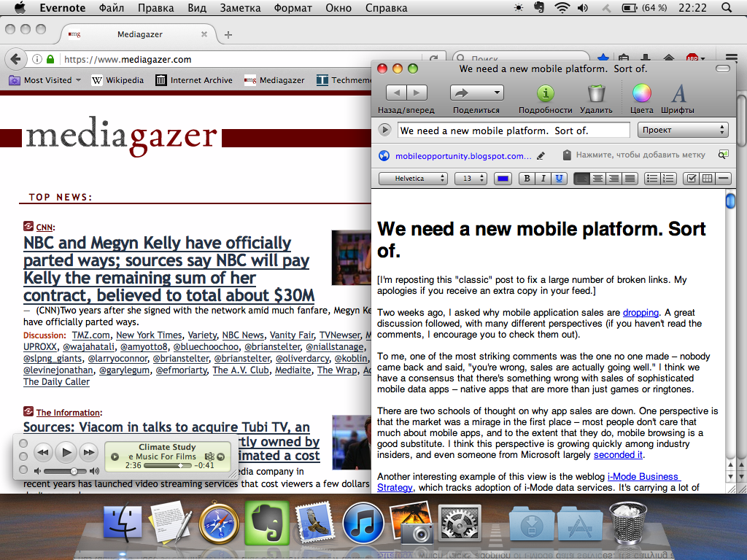Viewport: 747px width, 560px height.
Task: Reload the Mediagazer page in Firefox
Action: tap(433, 59)
